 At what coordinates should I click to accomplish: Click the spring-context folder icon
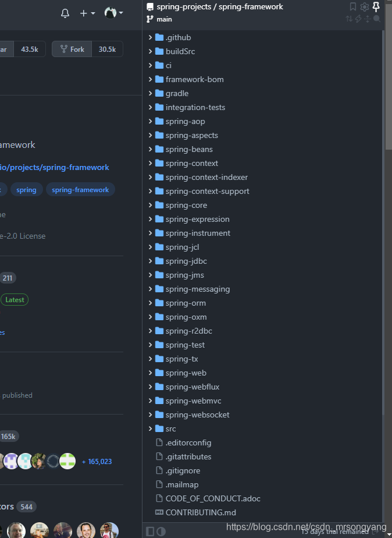pos(159,163)
